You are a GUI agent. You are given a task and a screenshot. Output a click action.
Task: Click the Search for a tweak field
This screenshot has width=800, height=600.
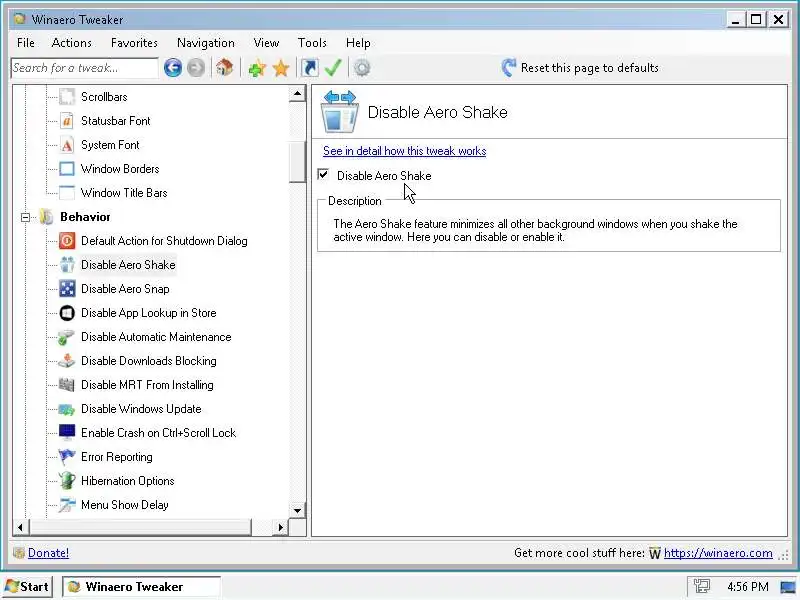coord(84,68)
